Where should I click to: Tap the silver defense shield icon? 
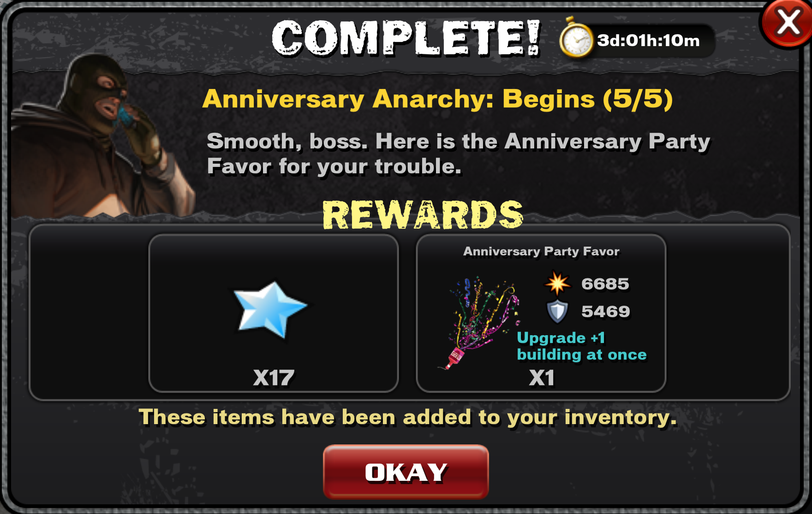click(557, 312)
